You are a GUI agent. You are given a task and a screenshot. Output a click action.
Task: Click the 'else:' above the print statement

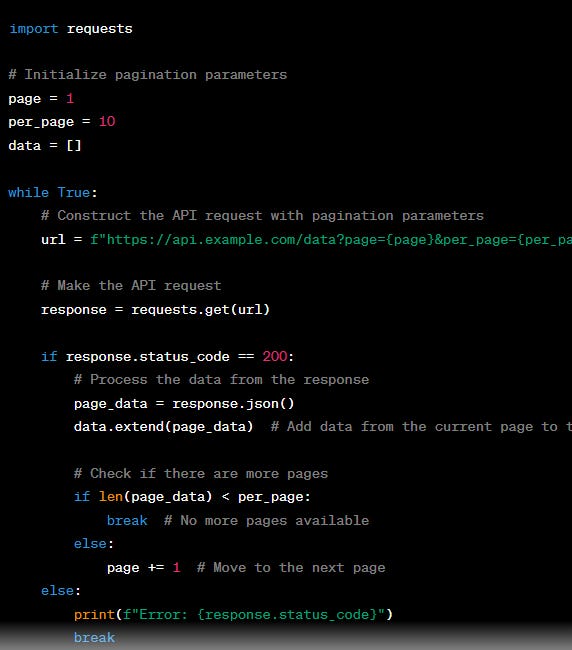coord(61,591)
